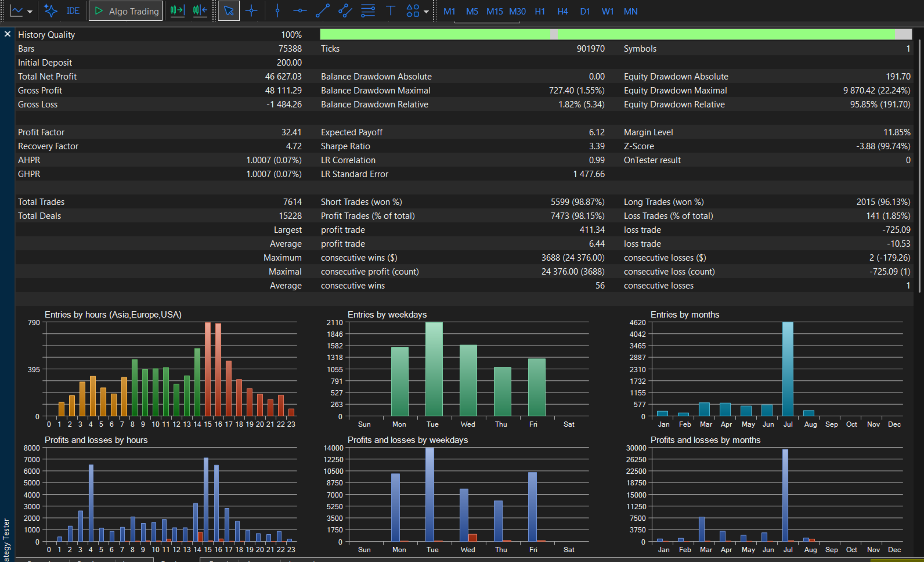Screen dimensions: 924x562
Task: Click the AI assistant sparkle icon
Action: point(51,11)
